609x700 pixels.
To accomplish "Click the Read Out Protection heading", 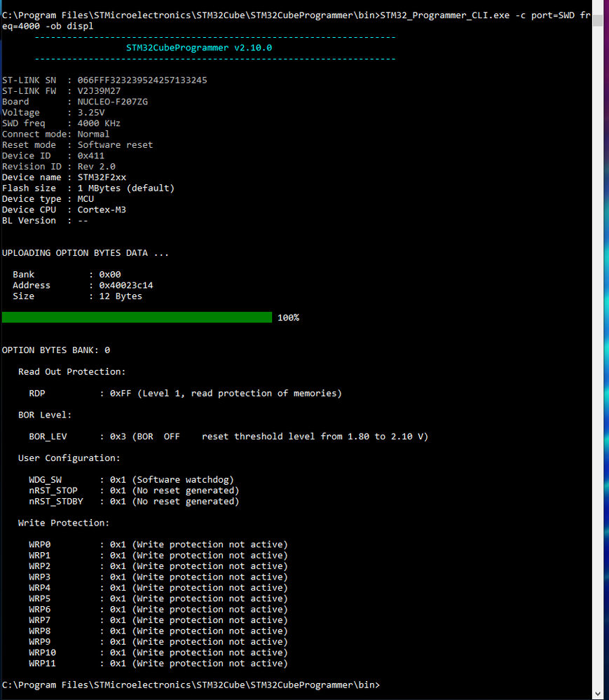I will click(72, 372).
